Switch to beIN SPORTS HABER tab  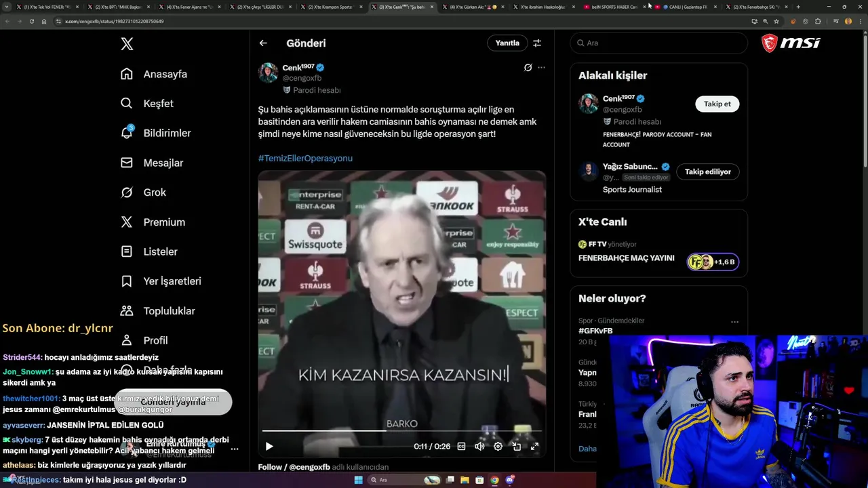point(614,7)
